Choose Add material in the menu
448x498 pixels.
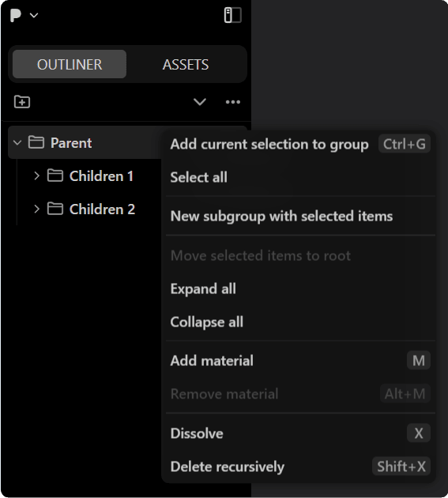click(x=300, y=360)
